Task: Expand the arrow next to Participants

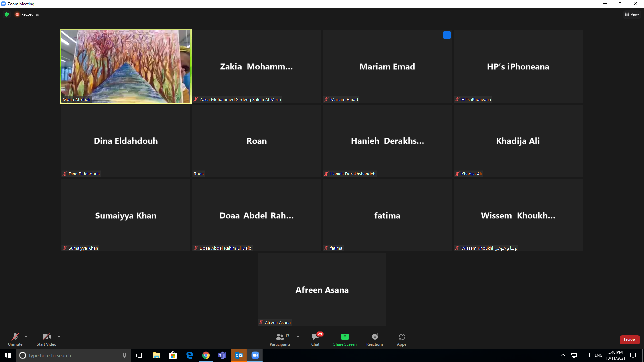Action: pyautogui.click(x=298, y=337)
